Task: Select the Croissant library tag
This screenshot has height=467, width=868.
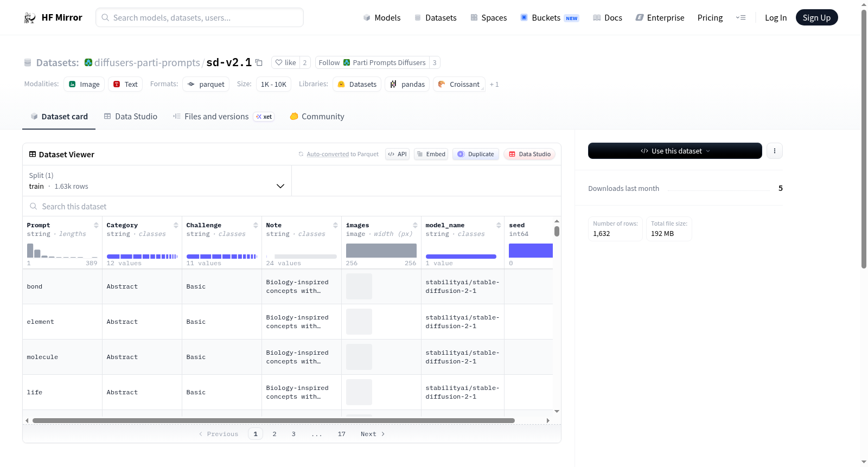Action: [x=459, y=84]
